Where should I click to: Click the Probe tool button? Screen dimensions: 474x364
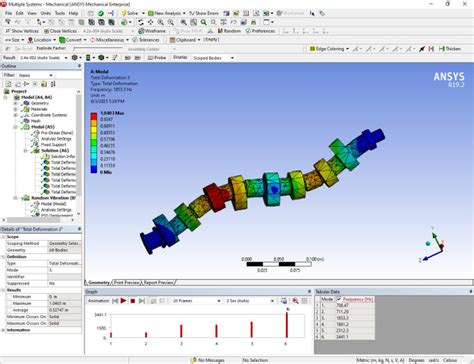157,58
